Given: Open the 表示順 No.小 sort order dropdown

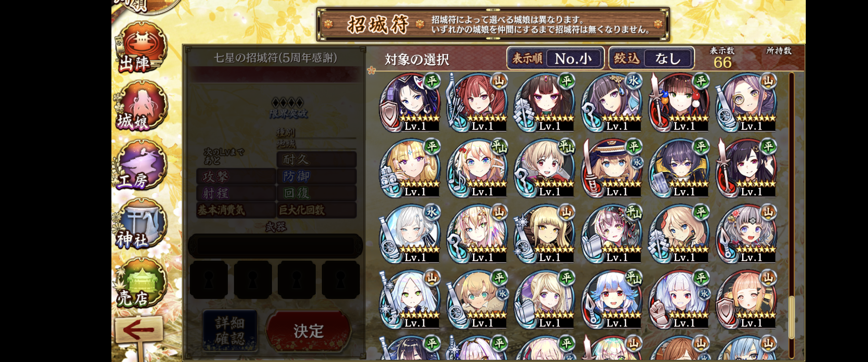Looking at the screenshot, I should pyautogui.click(x=556, y=58).
